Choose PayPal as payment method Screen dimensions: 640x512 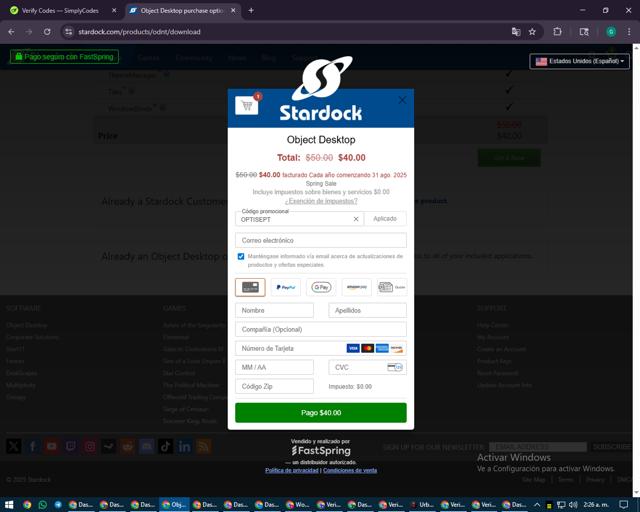pyautogui.click(x=286, y=287)
